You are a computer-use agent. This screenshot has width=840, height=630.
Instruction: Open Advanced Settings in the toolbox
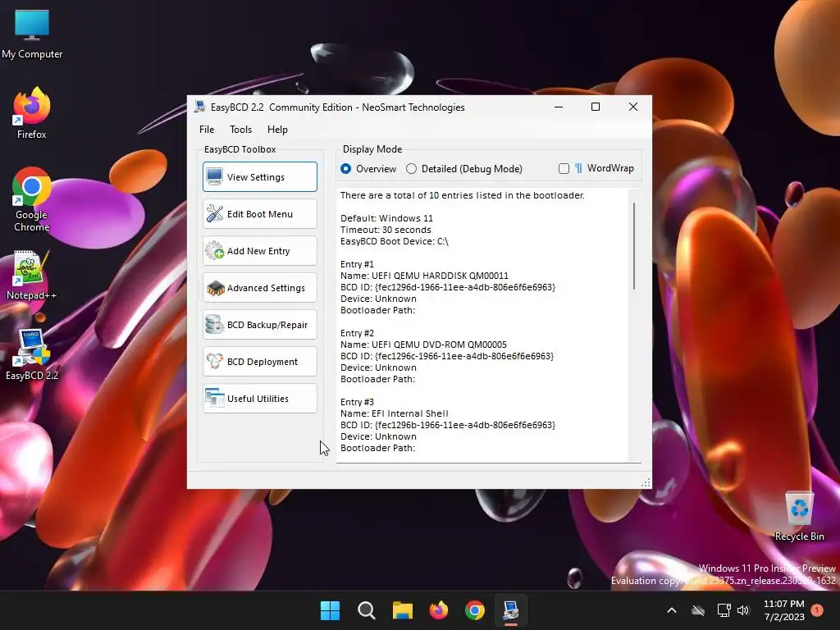[260, 288]
